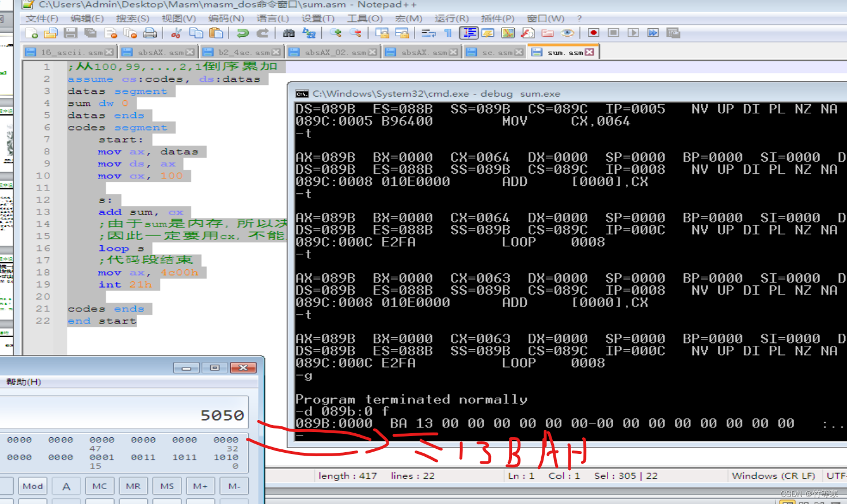This screenshot has height=504, width=847.
Task: Open Folder as Workspace panel
Action: [x=548, y=33]
